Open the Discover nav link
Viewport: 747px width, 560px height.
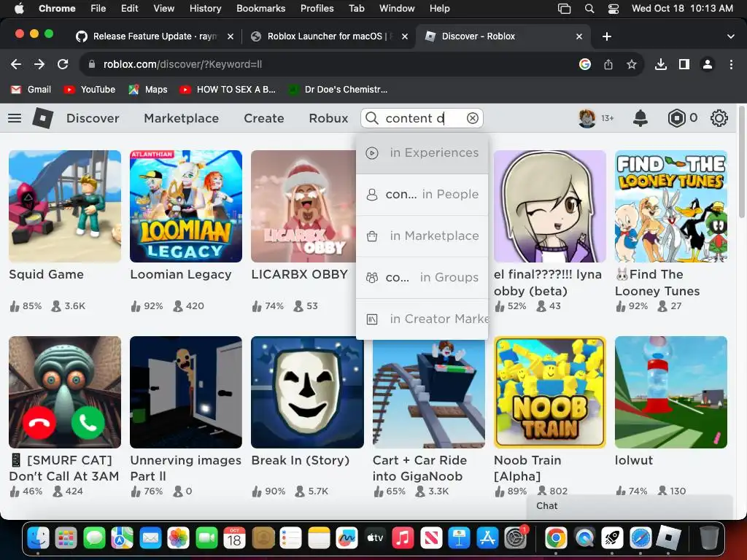tap(93, 118)
